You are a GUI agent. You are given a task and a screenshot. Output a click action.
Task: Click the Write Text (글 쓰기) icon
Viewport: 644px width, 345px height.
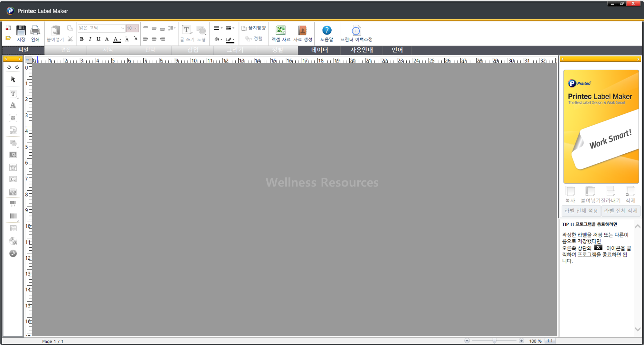[187, 30]
